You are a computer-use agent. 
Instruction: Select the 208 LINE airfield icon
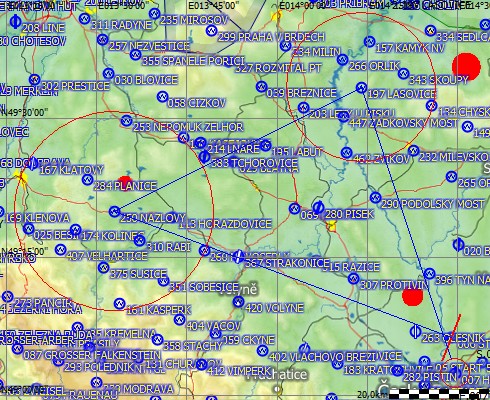(15, 22)
